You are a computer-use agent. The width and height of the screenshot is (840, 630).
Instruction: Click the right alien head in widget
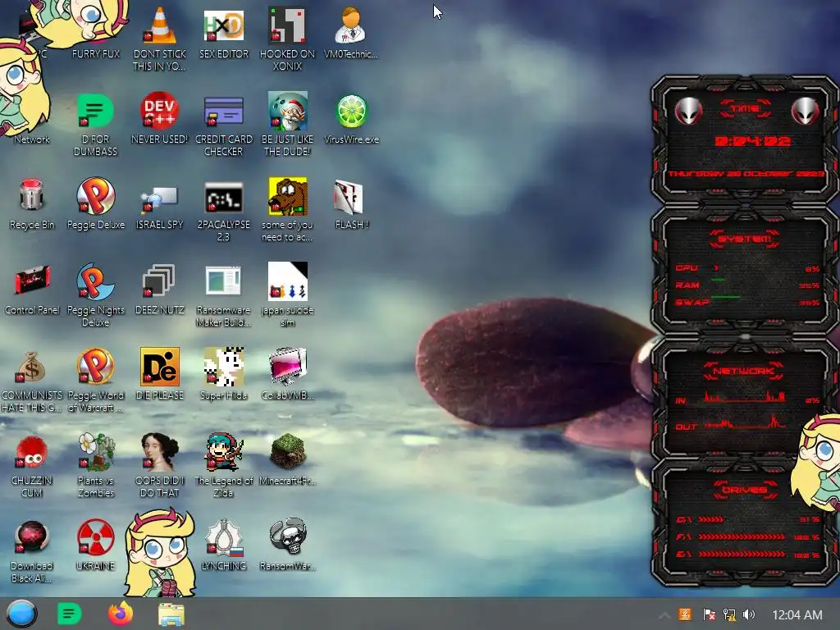[805, 111]
